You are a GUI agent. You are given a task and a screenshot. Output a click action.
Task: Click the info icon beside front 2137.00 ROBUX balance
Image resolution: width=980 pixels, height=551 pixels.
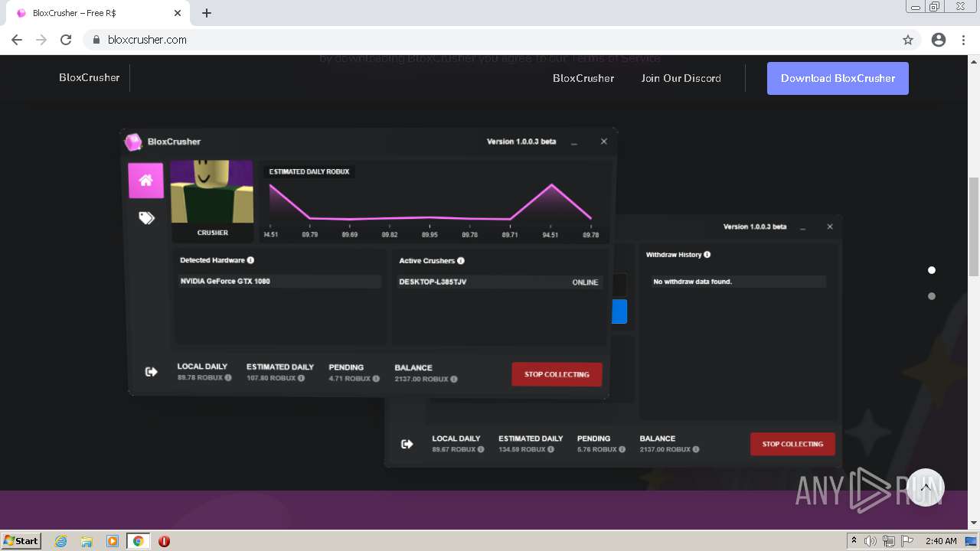pyautogui.click(x=454, y=379)
